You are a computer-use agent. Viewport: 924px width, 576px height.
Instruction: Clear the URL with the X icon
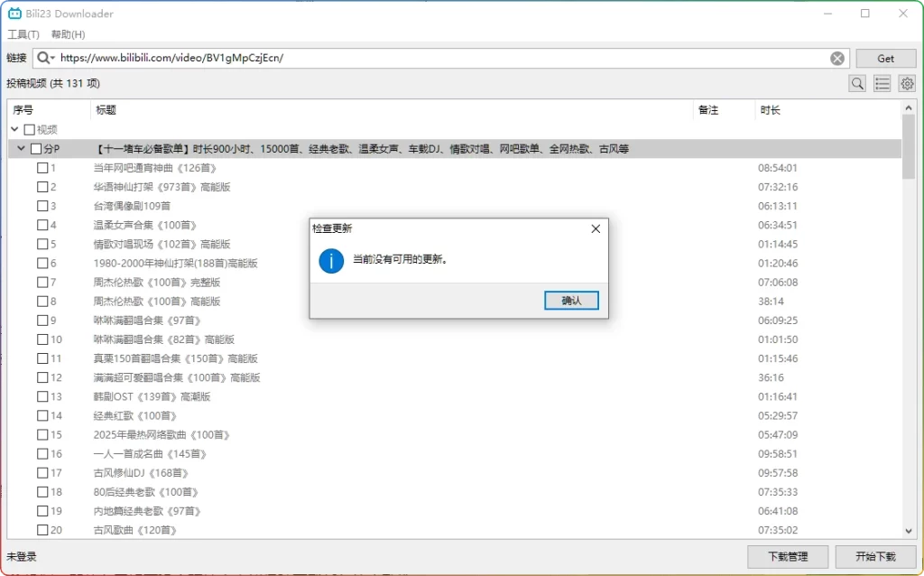tap(837, 58)
